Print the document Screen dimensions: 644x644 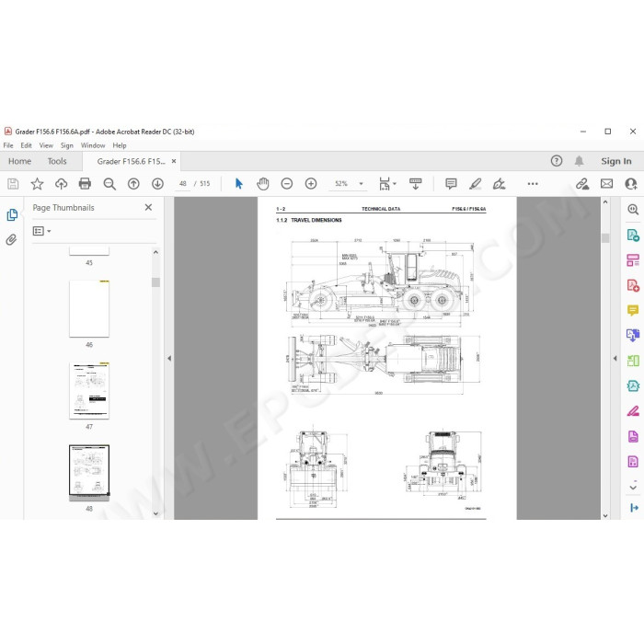pos(85,184)
